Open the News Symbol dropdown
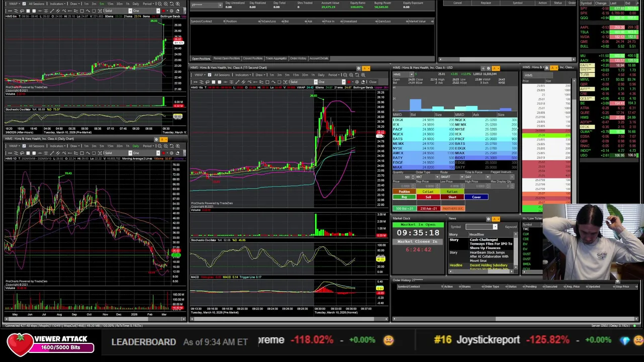 (495, 227)
